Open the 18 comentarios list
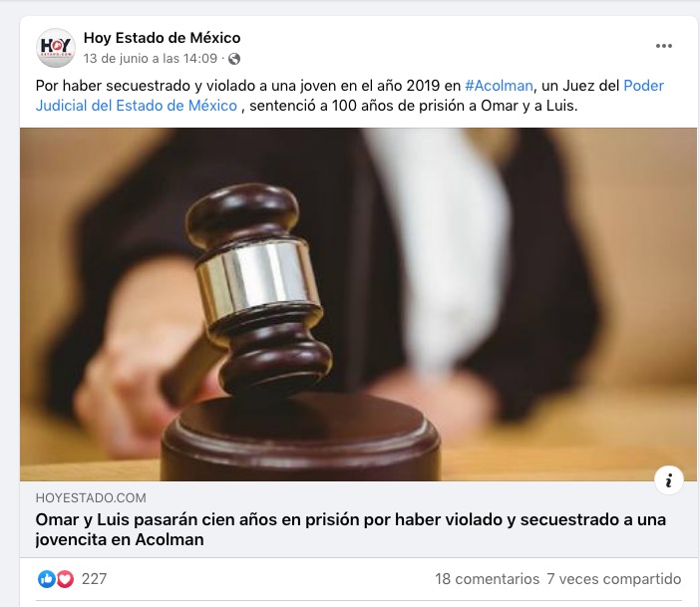Viewport: 700px width, 607px height. pyautogui.click(x=487, y=579)
